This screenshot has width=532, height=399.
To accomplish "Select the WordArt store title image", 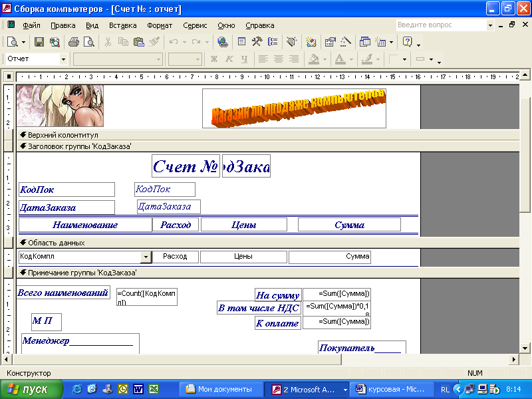I will tap(294, 108).
